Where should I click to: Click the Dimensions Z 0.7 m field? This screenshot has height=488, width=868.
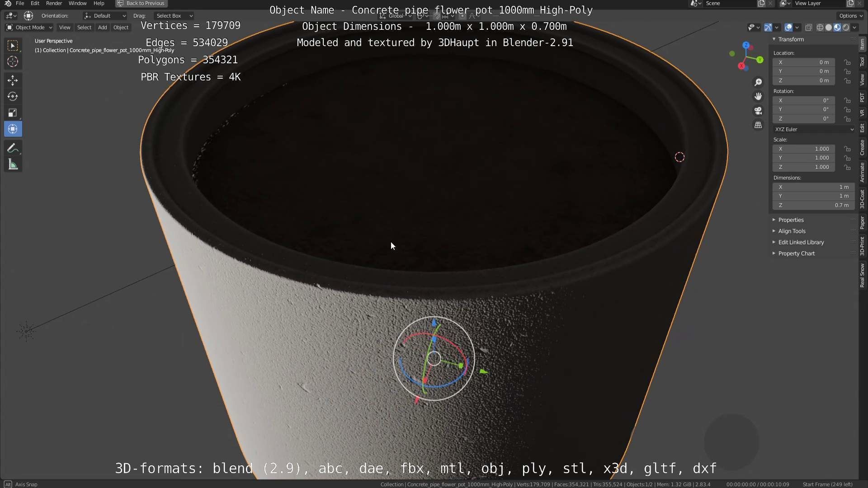pos(814,206)
